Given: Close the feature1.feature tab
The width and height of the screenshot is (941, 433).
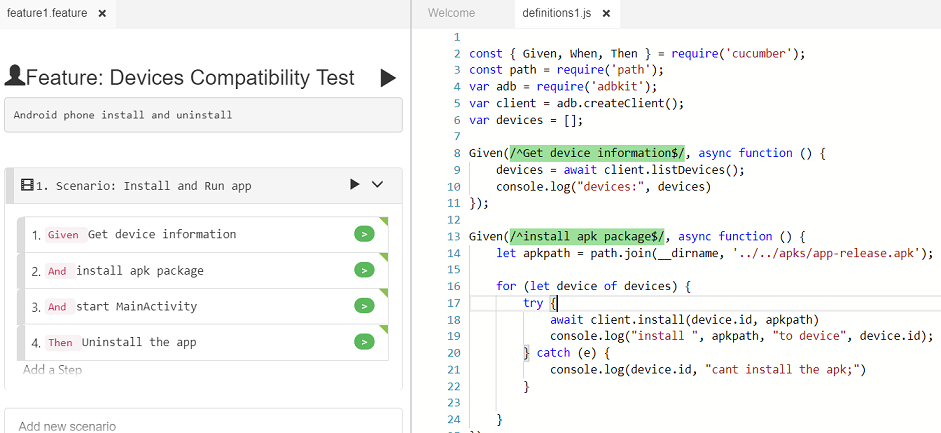Looking at the screenshot, I should pyautogui.click(x=102, y=13).
